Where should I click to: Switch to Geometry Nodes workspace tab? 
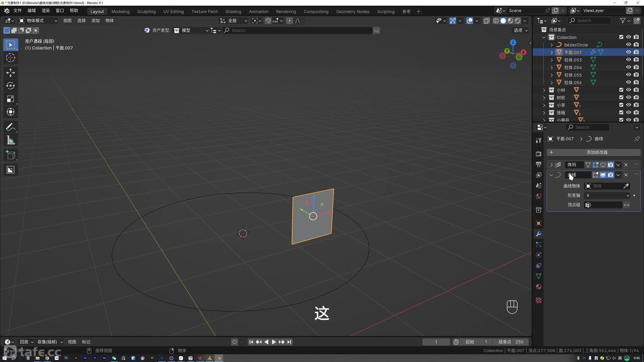coord(353,11)
